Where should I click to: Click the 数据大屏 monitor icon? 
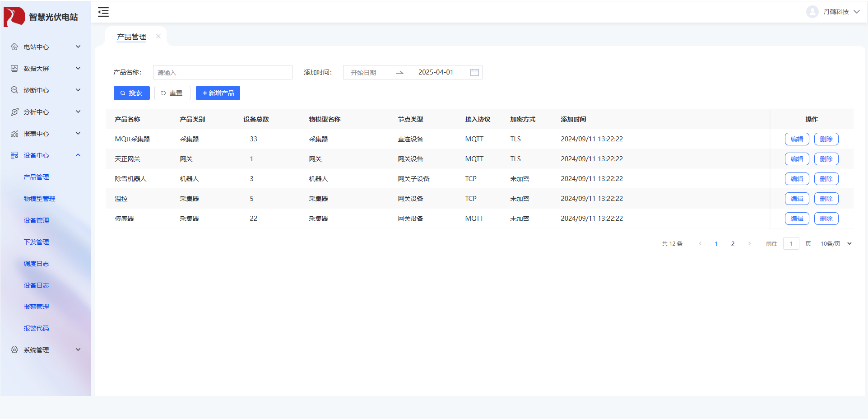tap(14, 68)
